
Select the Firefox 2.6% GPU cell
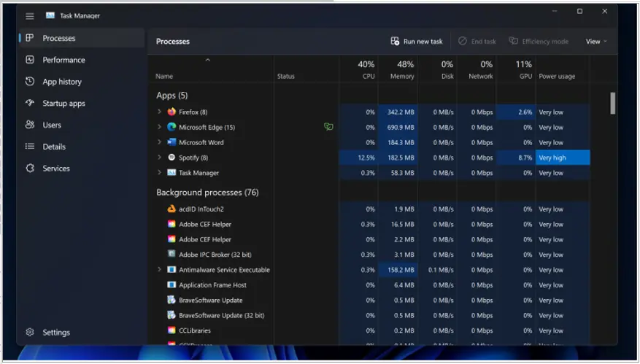tap(516, 112)
